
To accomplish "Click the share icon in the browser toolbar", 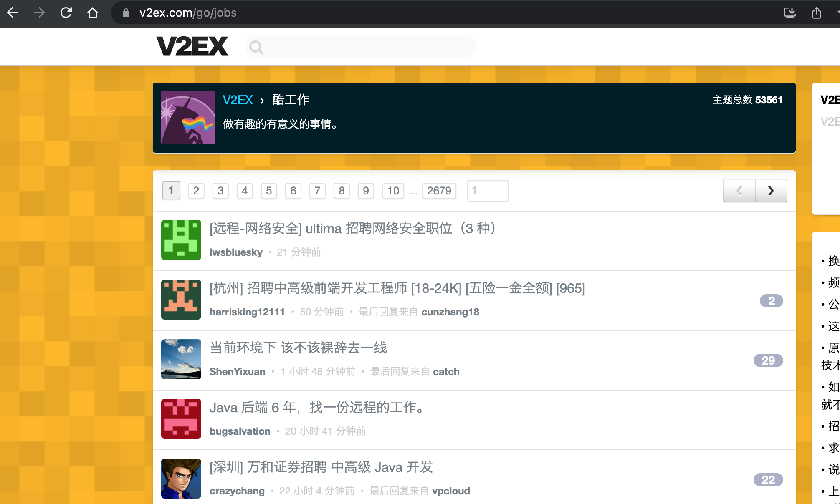I will tap(817, 13).
